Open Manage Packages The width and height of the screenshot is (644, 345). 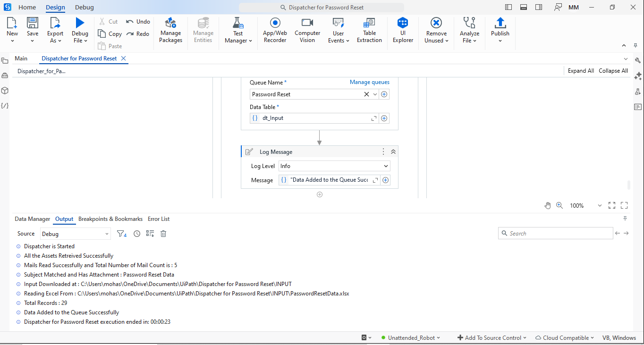point(170,30)
